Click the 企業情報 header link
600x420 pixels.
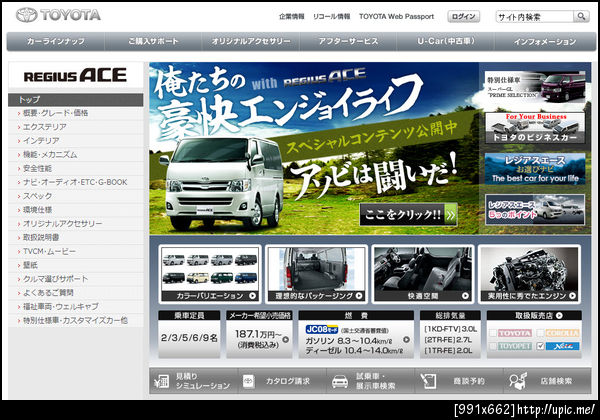tap(292, 16)
